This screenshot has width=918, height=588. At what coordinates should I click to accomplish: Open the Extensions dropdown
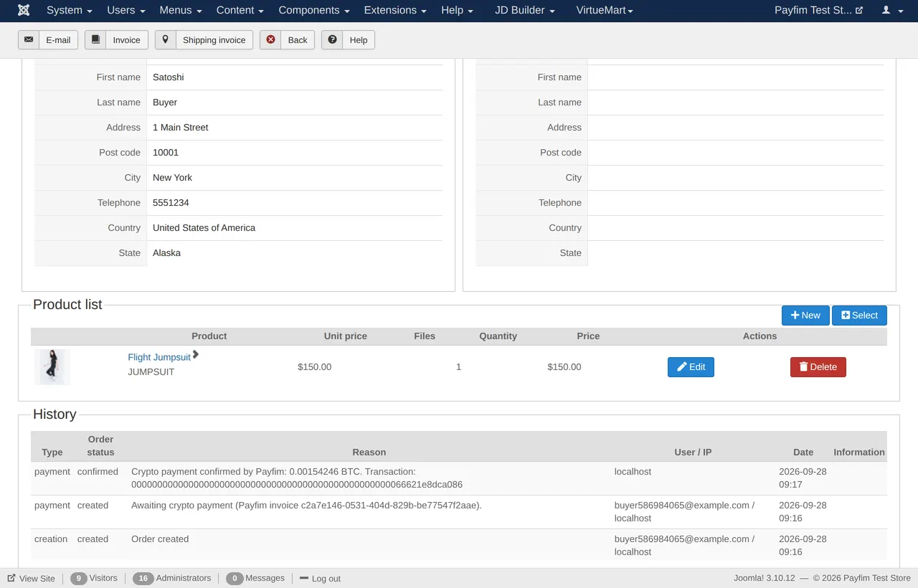point(395,11)
